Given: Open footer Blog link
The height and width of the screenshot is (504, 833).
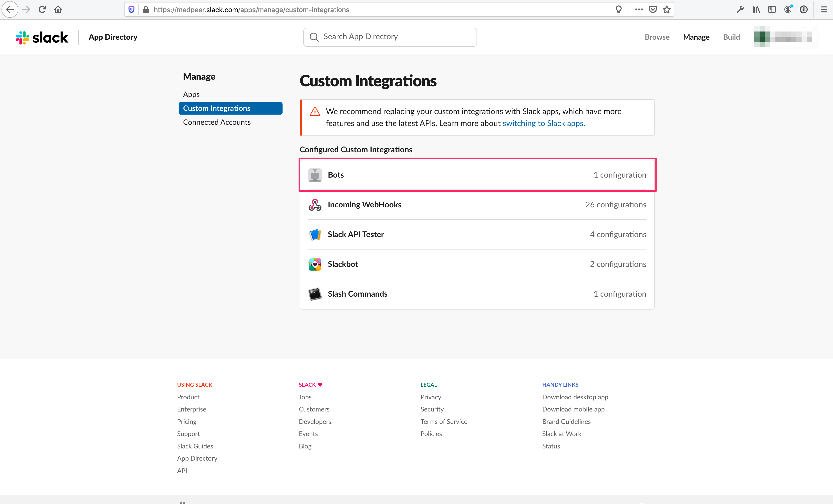Looking at the screenshot, I should point(305,446).
